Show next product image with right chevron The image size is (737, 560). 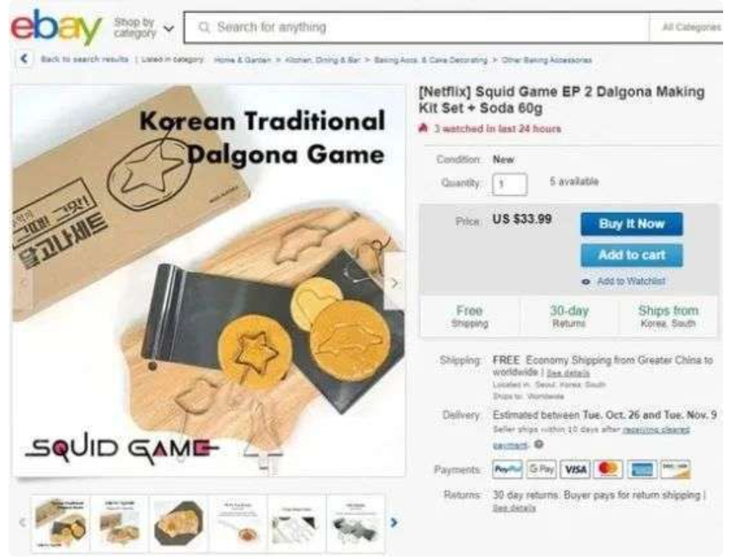click(394, 283)
